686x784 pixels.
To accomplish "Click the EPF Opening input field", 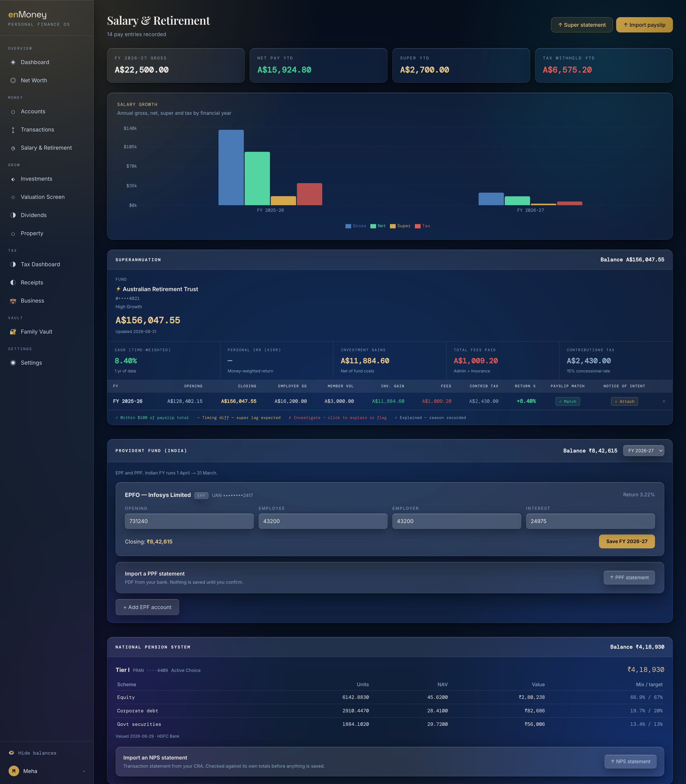I will point(189,521).
